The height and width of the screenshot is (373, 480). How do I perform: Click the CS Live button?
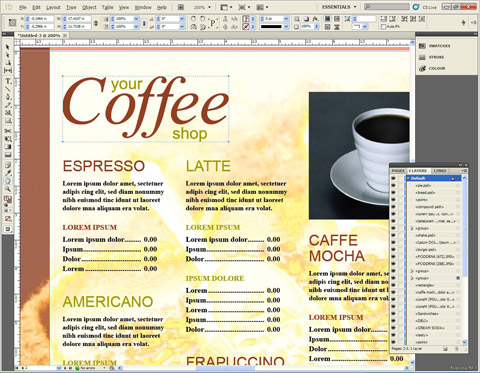click(x=425, y=7)
